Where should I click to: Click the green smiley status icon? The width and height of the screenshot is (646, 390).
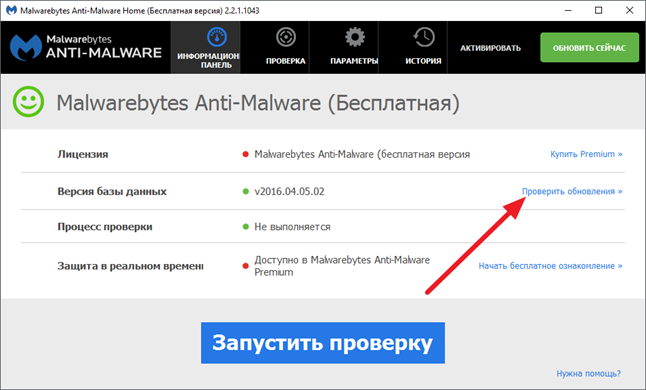tap(28, 102)
